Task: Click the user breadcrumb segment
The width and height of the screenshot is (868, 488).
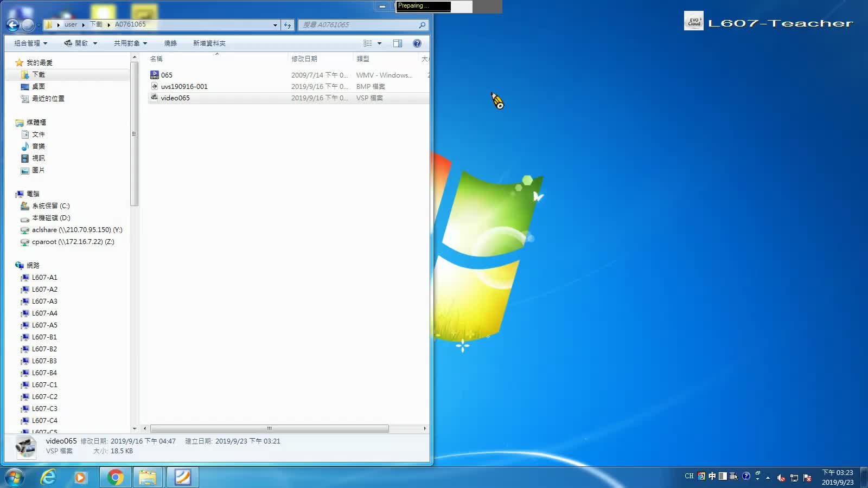Action: pyautogui.click(x=71, y=24)
